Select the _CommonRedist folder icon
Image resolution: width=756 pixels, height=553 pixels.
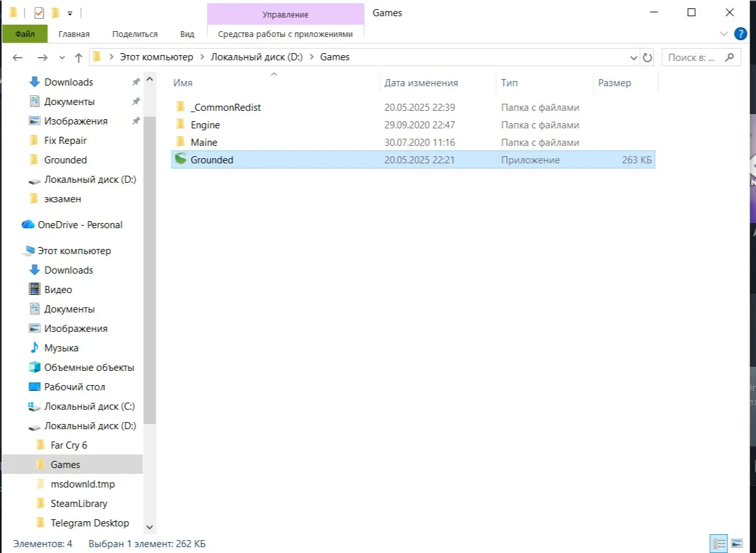click(x=180, y=106)
